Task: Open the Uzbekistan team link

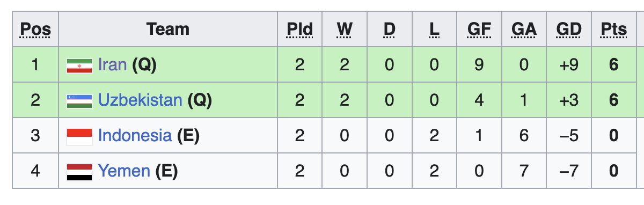Action: pyautogui.click(x=140, y=100)
